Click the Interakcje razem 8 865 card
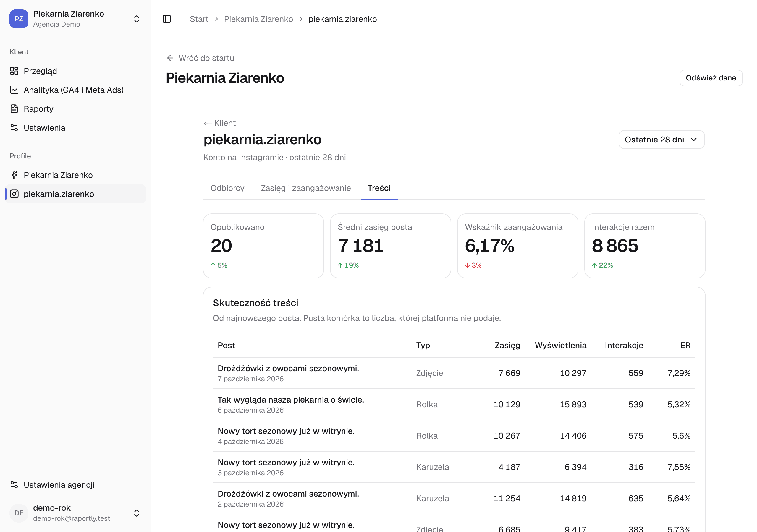Image resolution: width=757 pixels, height=532 pixels. point(645,246)
